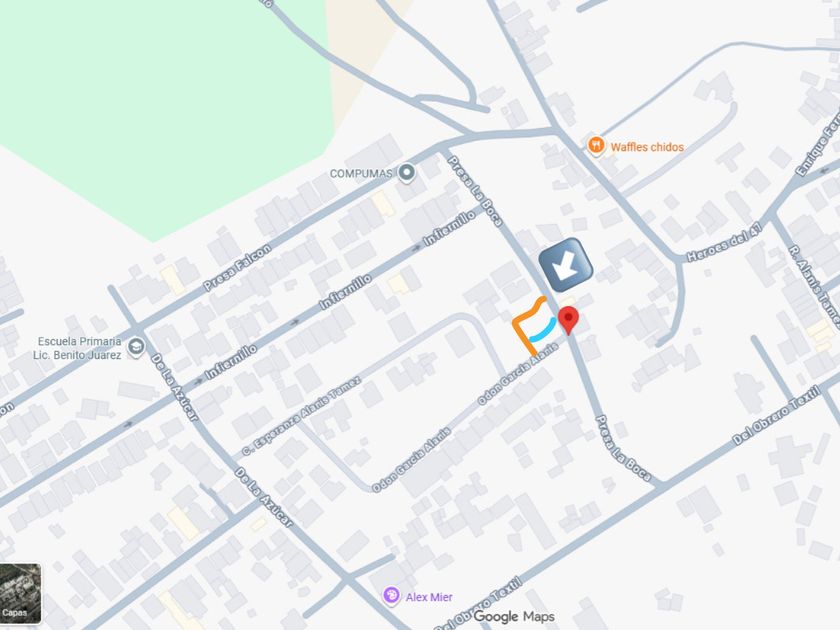Open the Waffles chidos restaurant icon
This screenshot has height=630, width=840.
[596, 146]
